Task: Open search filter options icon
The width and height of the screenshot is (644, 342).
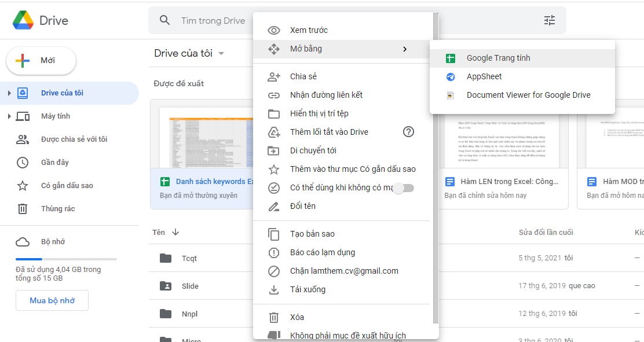Action: [550, 20]
